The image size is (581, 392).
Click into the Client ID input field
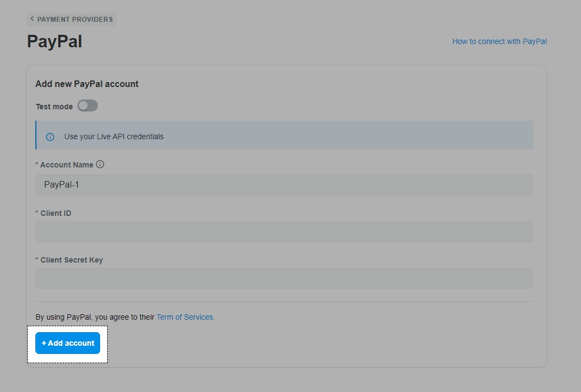[x=284, y=232]
